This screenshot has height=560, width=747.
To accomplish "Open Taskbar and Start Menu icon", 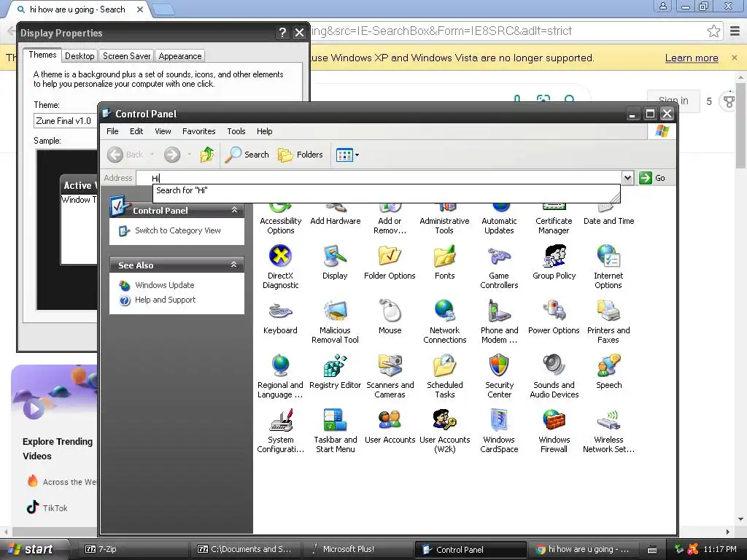I will click(335, 421).
